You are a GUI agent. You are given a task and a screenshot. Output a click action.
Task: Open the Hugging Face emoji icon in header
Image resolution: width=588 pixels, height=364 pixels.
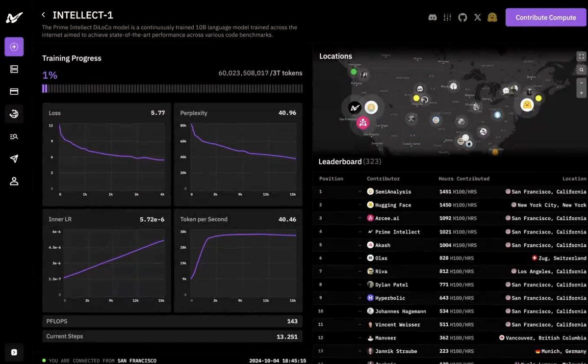[x=492, y=17]
